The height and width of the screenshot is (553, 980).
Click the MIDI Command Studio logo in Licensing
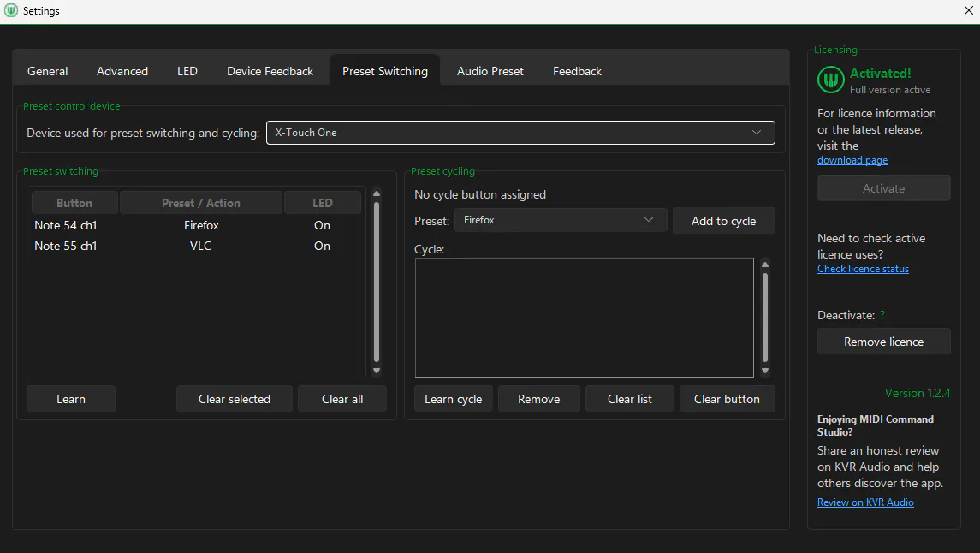pyautogui.click(x=830, y=80)
